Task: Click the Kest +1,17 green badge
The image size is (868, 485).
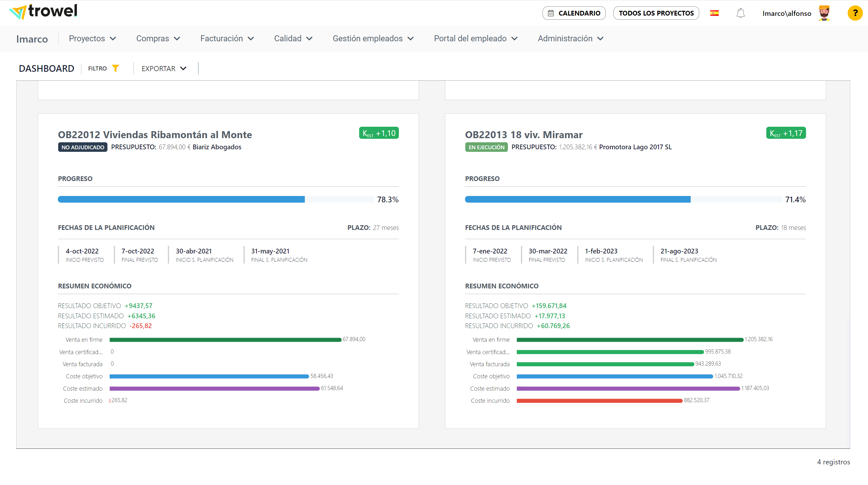Action: coord(786,133)
